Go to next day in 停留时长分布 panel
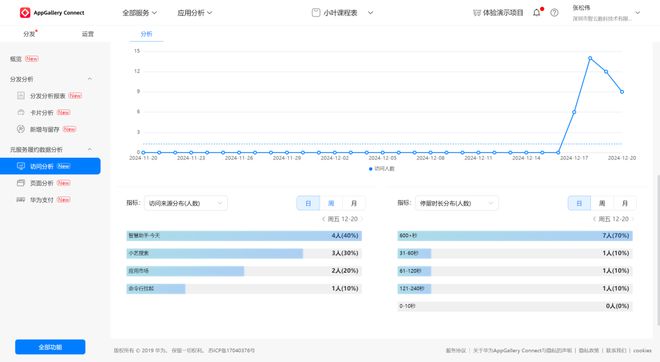Viewport: 660px width, 362px height. pos(632,219)
